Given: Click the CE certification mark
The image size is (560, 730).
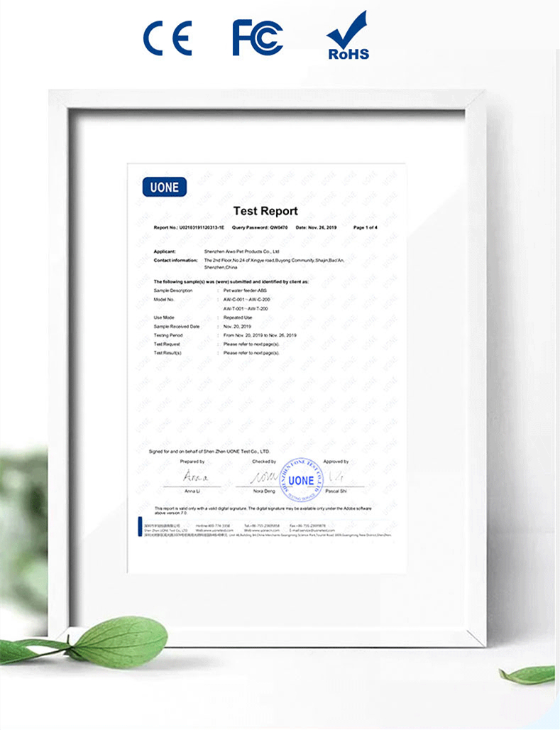Looking at the screenshot, I should (167, 38).
